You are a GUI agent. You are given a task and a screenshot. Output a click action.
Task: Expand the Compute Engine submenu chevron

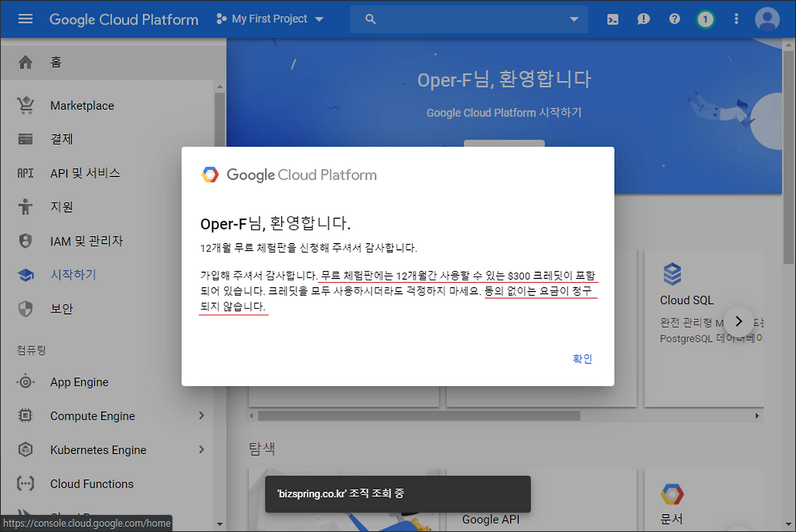click(201, 416)
